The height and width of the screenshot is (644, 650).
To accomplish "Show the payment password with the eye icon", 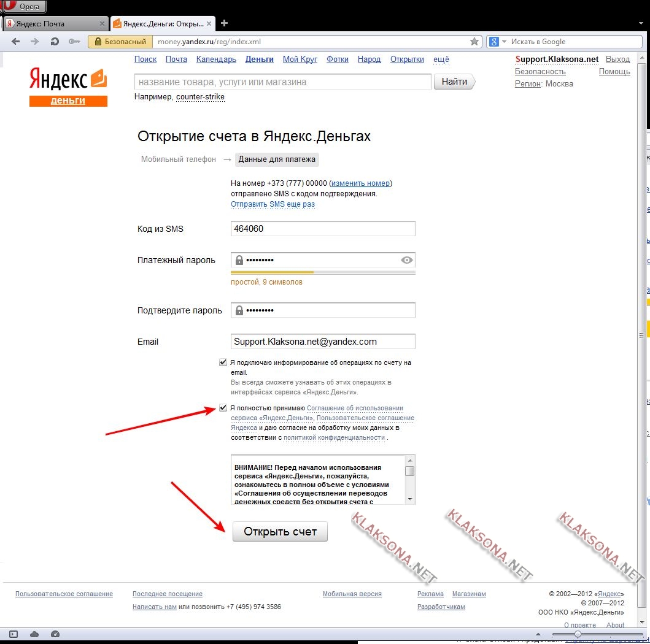I will click(407, 260).
